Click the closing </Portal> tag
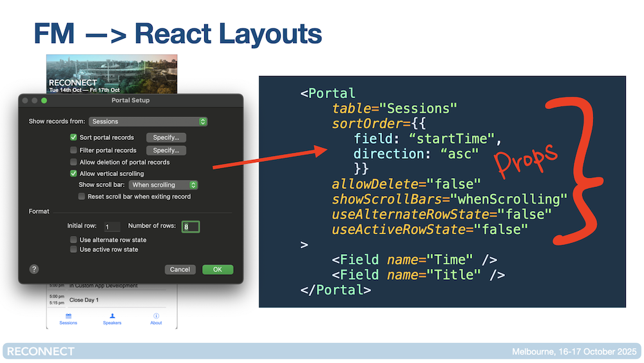644x363 pixels. pos(336,290)
